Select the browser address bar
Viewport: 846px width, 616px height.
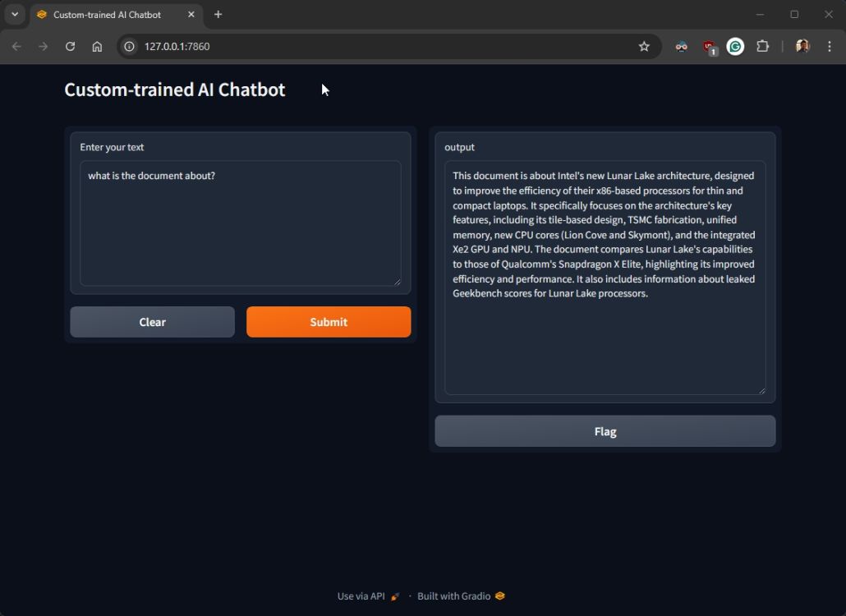click(246, 47)
